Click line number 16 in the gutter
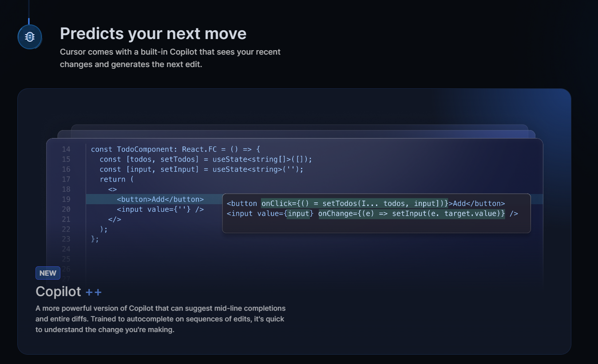 coord(66,169)
